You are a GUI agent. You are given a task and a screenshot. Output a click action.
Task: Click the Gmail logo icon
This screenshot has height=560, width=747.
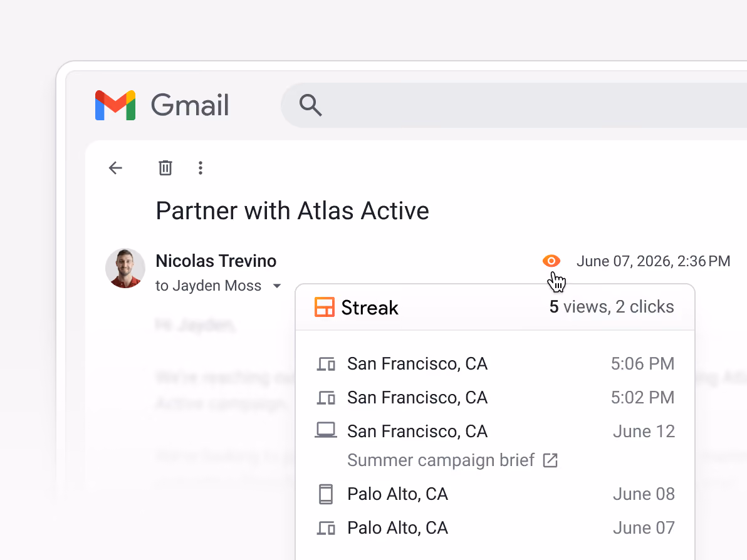(115, 105)
